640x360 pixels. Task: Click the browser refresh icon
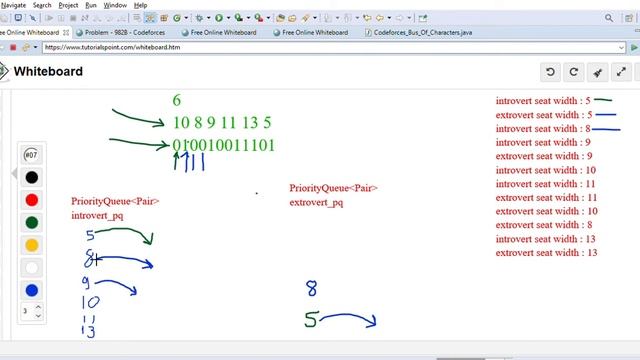[26, 47]
